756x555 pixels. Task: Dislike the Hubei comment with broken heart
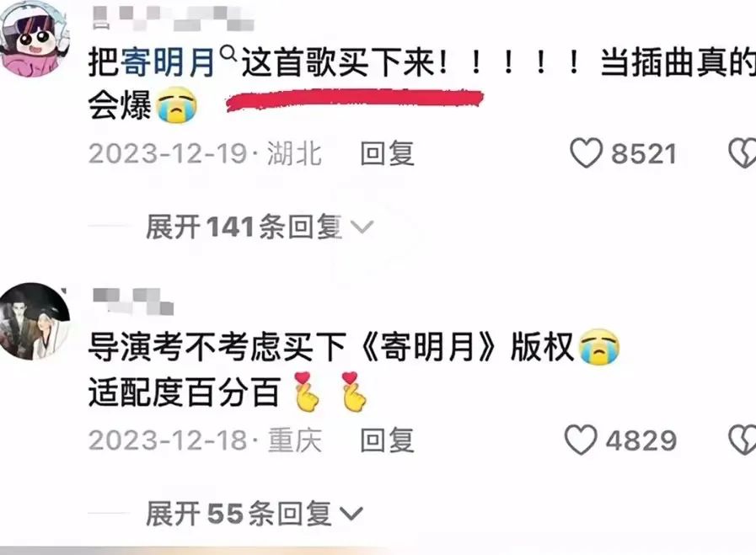click(x=743, y=153)
